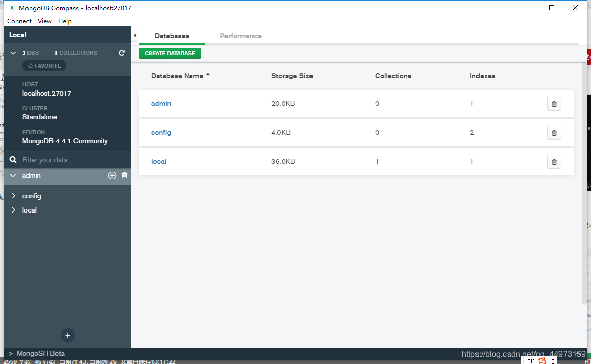
Task: Select config database in sidebar tree
Action: tap(32, 196)
